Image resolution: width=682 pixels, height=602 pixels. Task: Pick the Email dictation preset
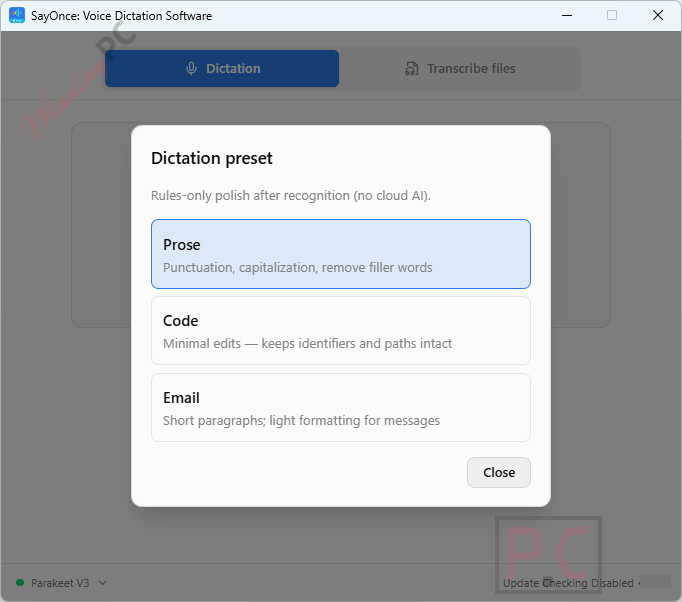(341, 408)
